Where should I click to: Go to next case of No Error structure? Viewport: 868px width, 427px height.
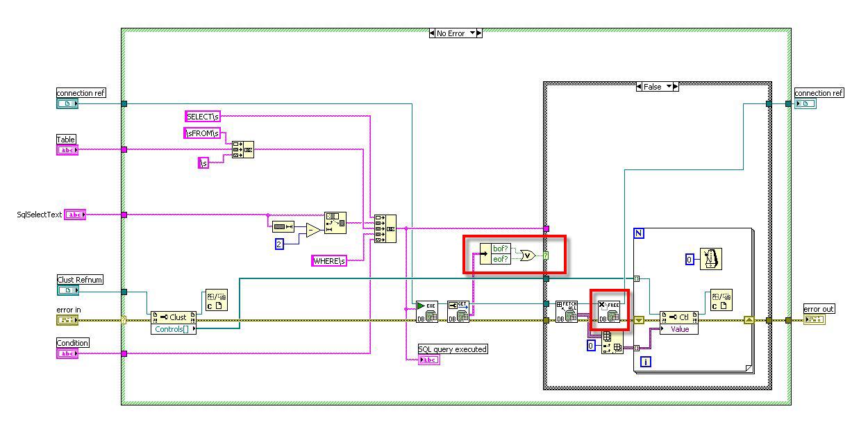coord(480,33)
